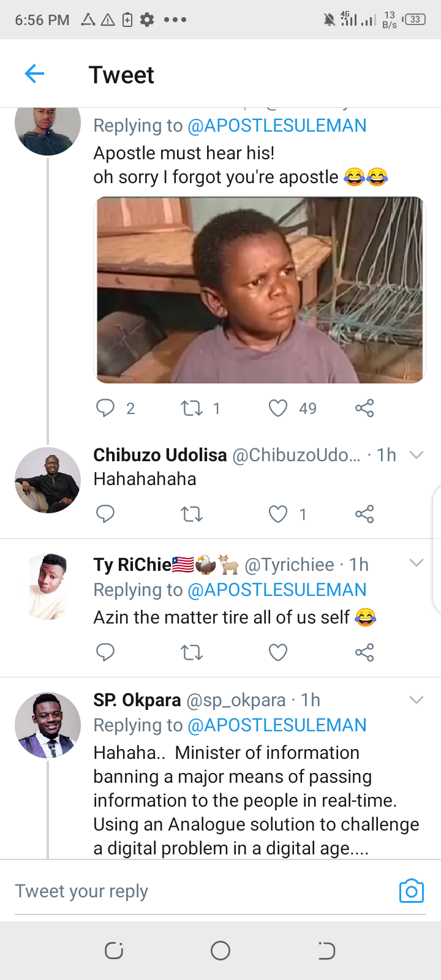Expand options chevron on Ty RiChie's tweet

[417, 563]
